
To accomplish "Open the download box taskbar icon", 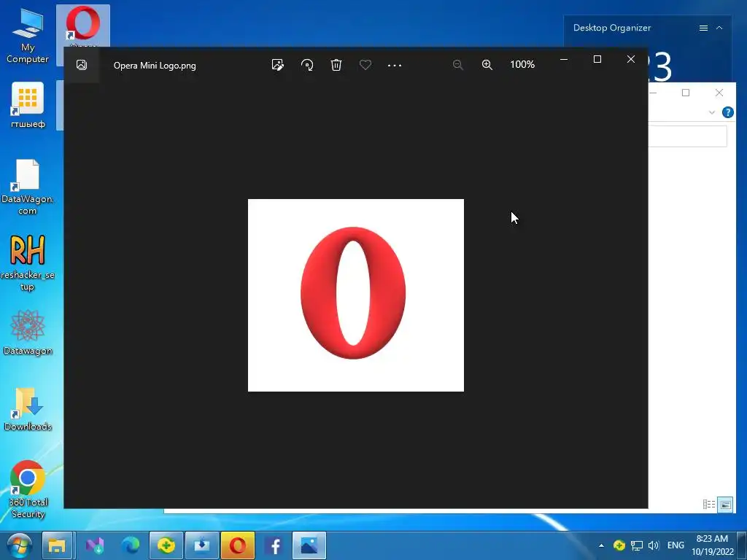I will (202, 545).
